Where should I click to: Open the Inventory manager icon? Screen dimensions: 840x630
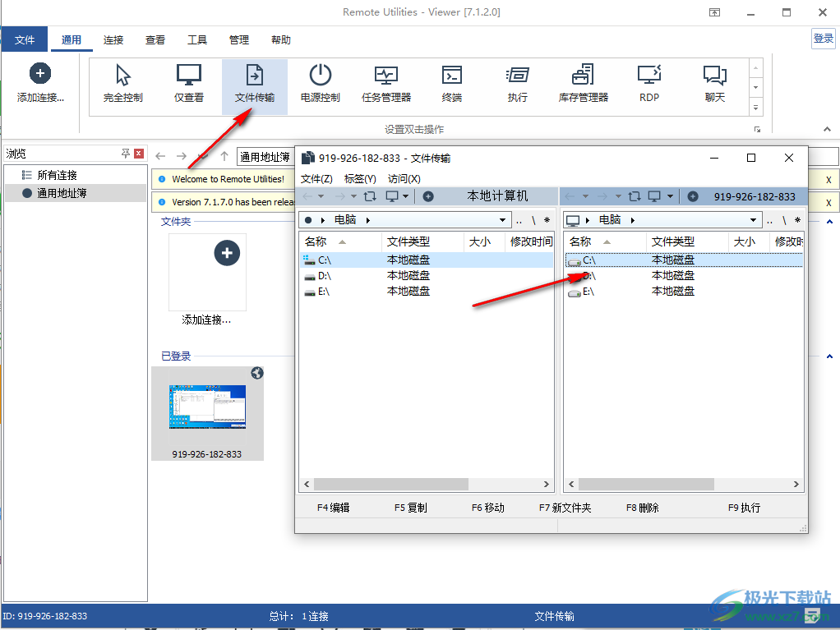tap(583, 75)
